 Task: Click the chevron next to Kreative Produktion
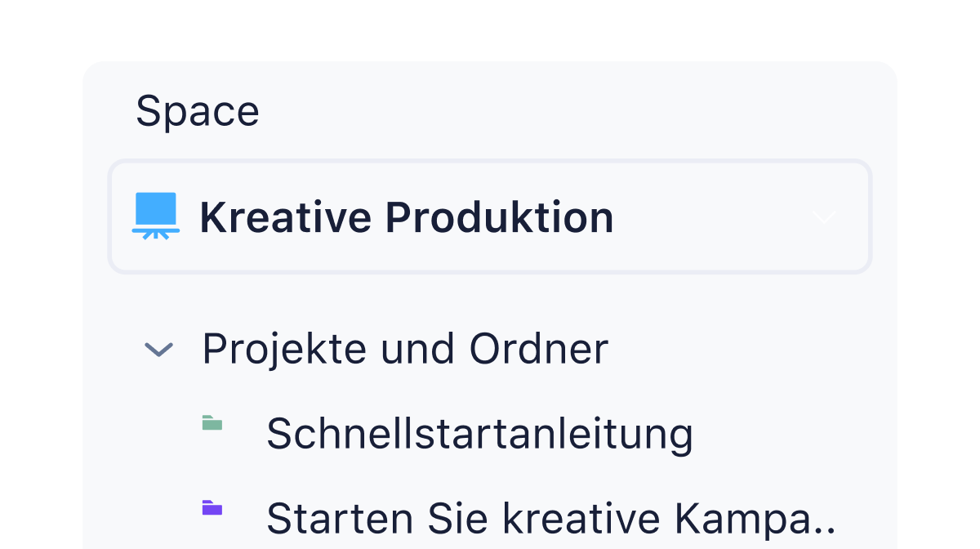click(x=823, y=216)
